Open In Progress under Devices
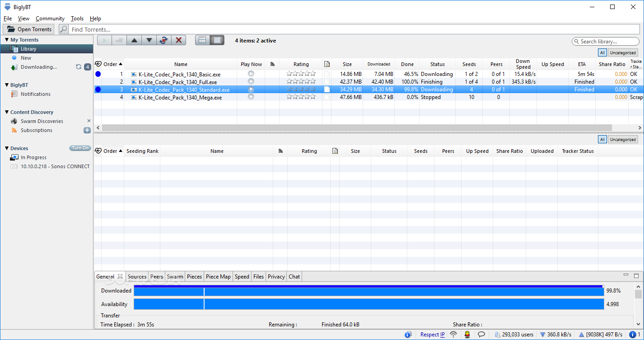 tap(33, 157)
